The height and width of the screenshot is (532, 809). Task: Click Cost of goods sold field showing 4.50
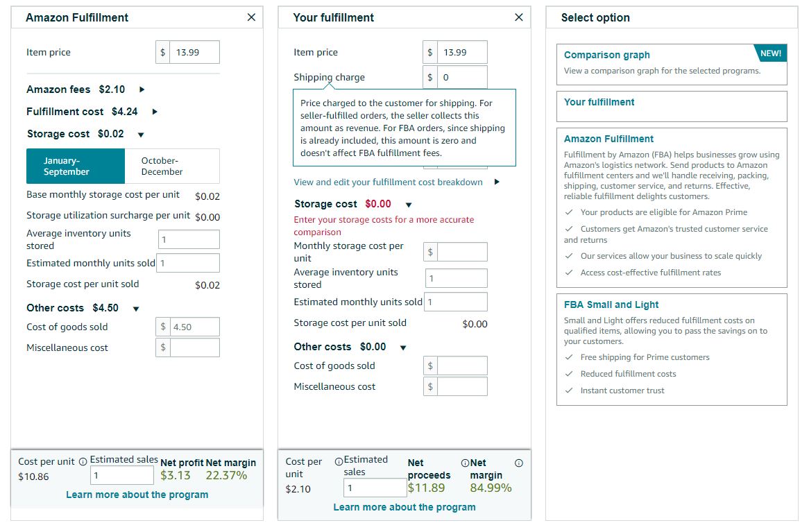pos(194,327)
